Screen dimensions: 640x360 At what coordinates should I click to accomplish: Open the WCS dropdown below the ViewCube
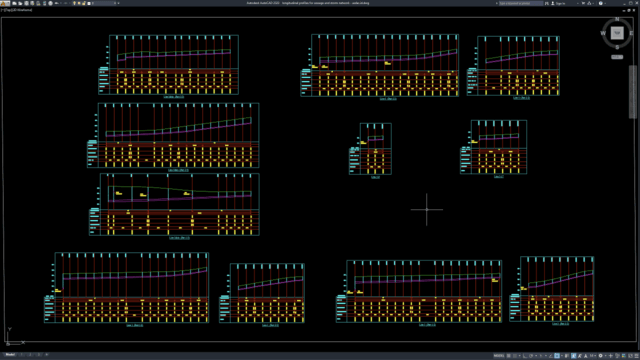point(617,57)
